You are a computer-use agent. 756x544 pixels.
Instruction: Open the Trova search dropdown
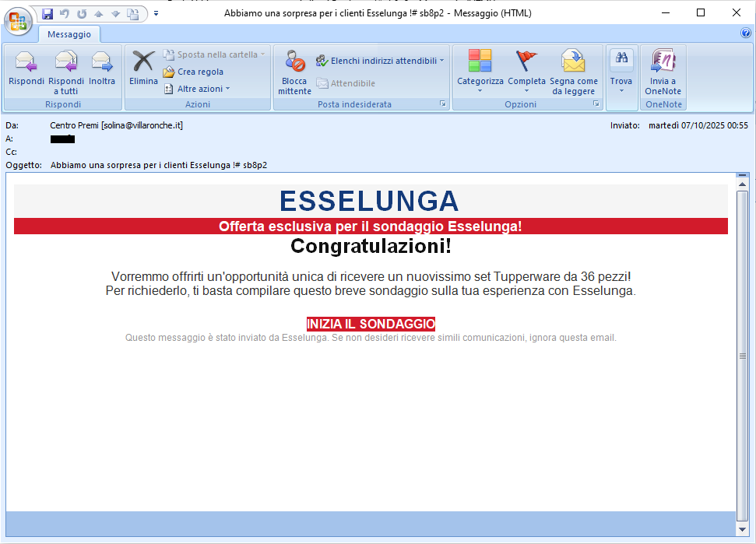click(621, 90)
